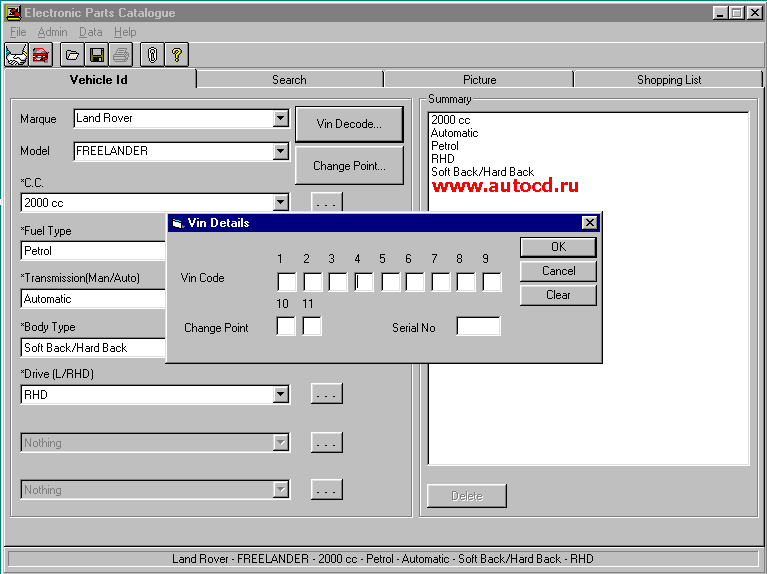Cancel the Vin Details dialog
767x574 pixels.
[x=558, y=271]
